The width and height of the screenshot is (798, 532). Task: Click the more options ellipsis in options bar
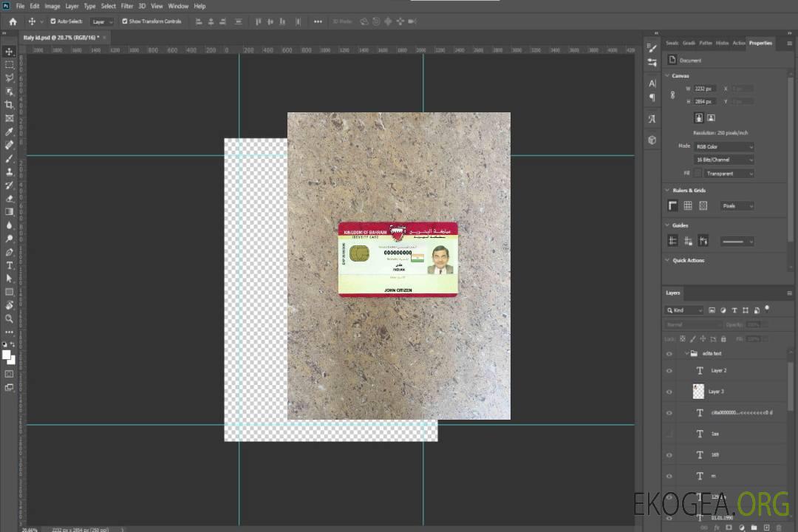click(x=318, y=21)
